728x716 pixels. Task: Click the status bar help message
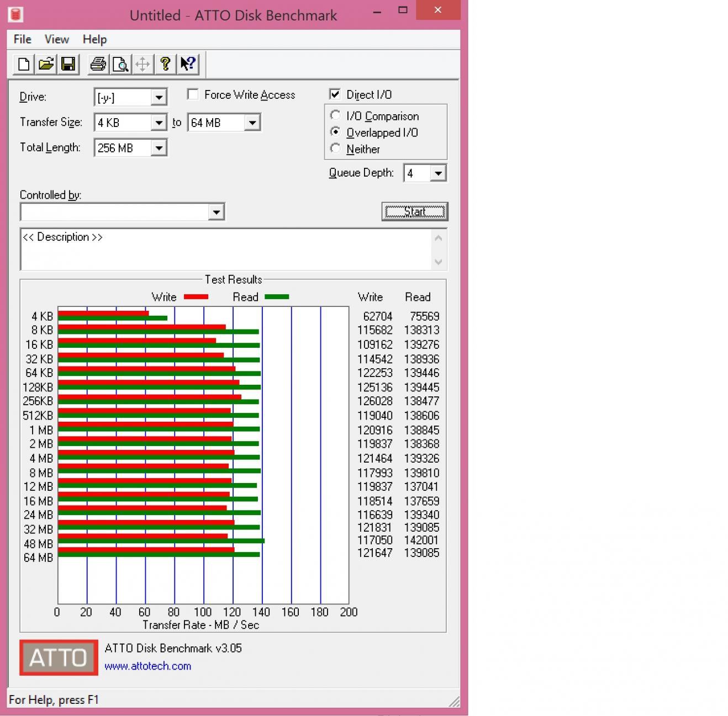pos(54,700)
